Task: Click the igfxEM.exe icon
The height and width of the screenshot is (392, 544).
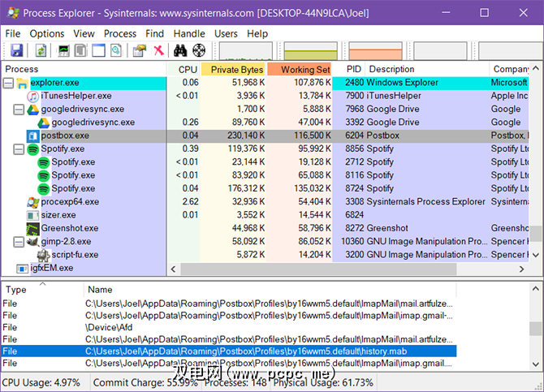Action: point(22,269)
